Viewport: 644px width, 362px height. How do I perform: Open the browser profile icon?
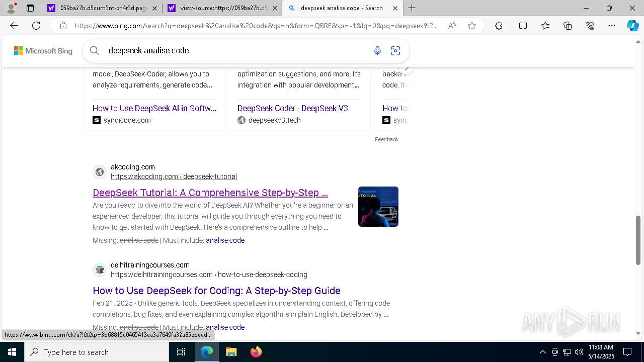click(11, 8)
